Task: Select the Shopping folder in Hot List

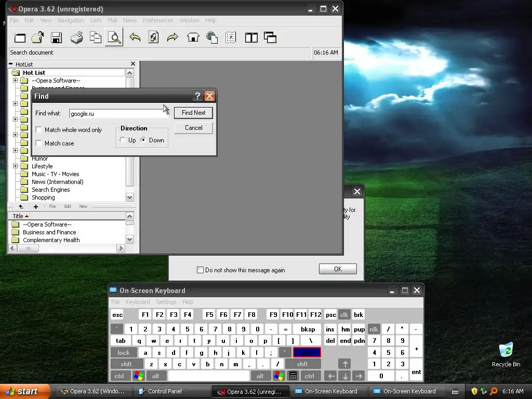Action: pyautogui.click(x=43, y=197)
